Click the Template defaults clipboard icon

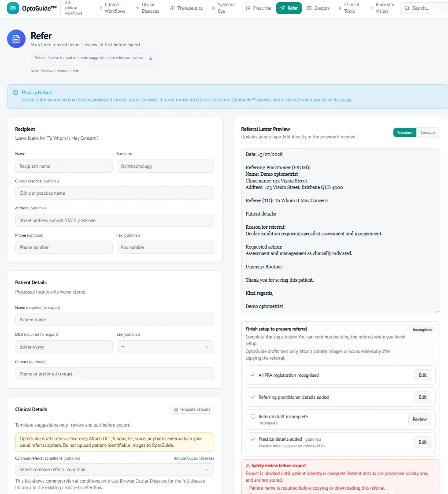point(176,409)
